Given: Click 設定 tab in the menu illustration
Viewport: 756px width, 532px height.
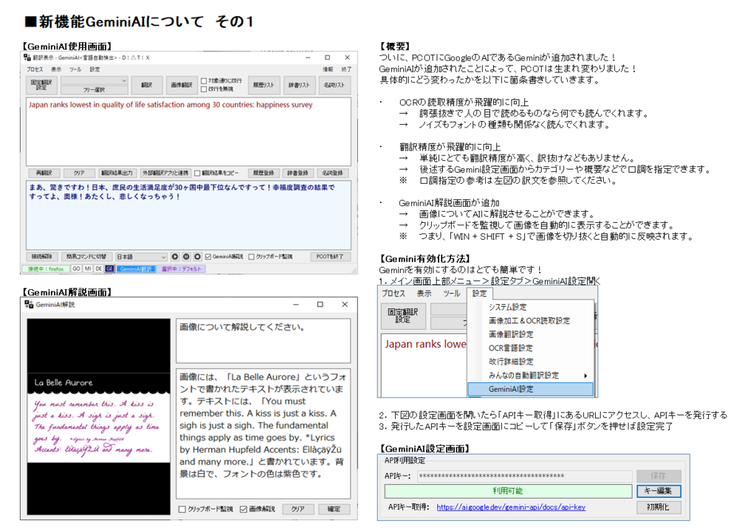Looking at the screenshot, I should (x=480, y=294).
